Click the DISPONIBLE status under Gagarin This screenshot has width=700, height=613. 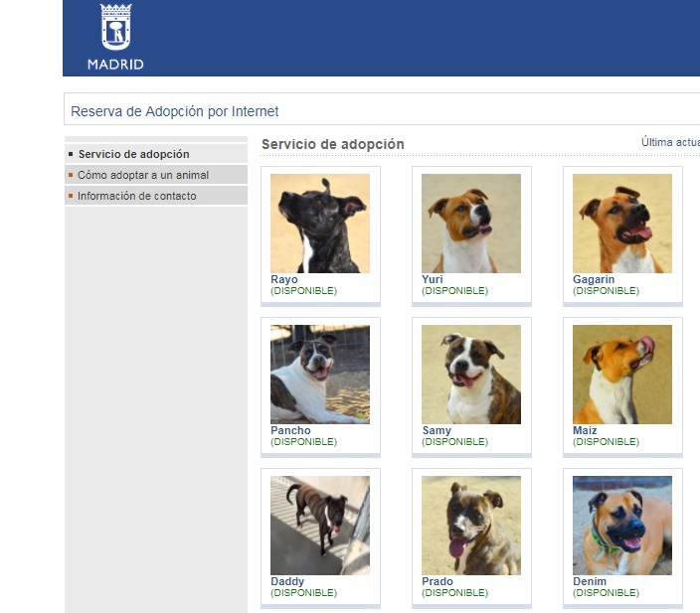[x=606, y=291]
